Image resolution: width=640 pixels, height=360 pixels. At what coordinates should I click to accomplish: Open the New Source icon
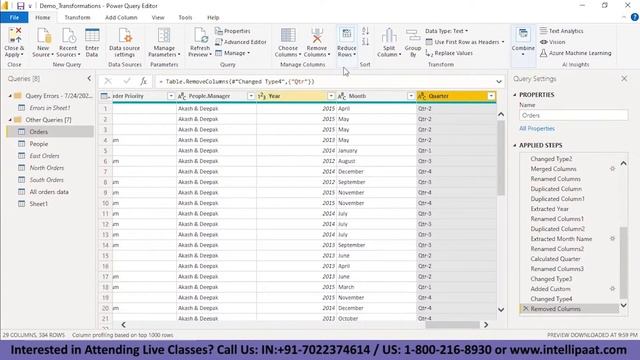(x=43, y=36)
